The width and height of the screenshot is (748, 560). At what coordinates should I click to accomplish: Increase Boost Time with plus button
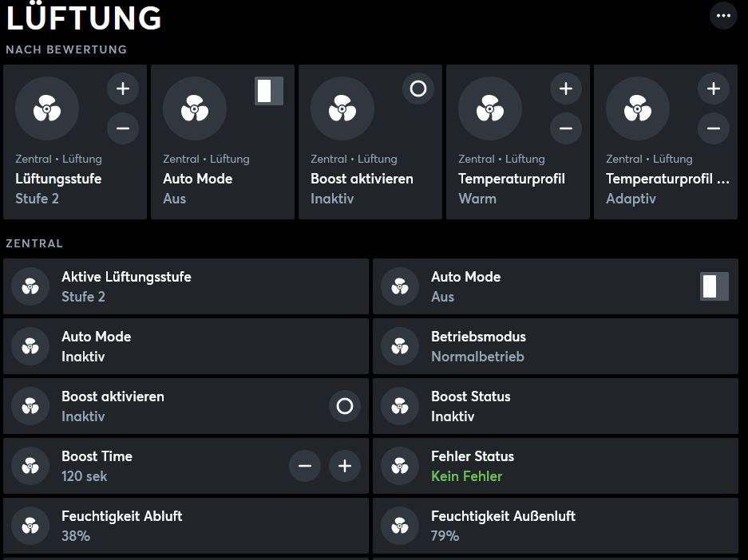pyautogui.click(x=344, y=466)
